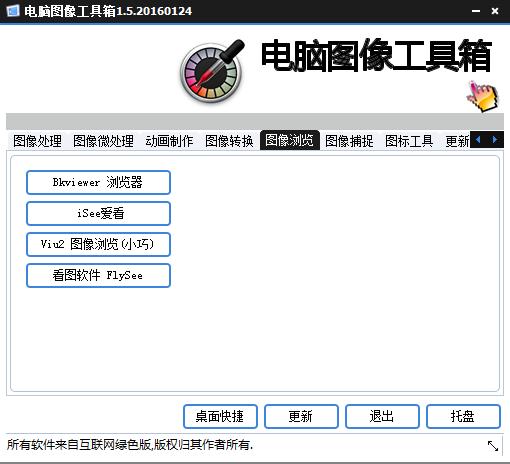
Task: Switch to the 图标工具 tab
Action: coord(409,141)
